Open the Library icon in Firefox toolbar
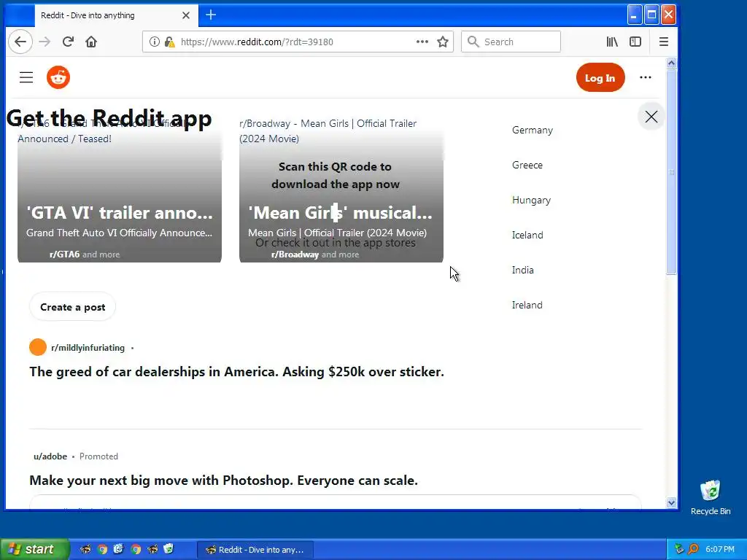Image resolution: width=747 pixels, height=560 pixels. (612, 42)
